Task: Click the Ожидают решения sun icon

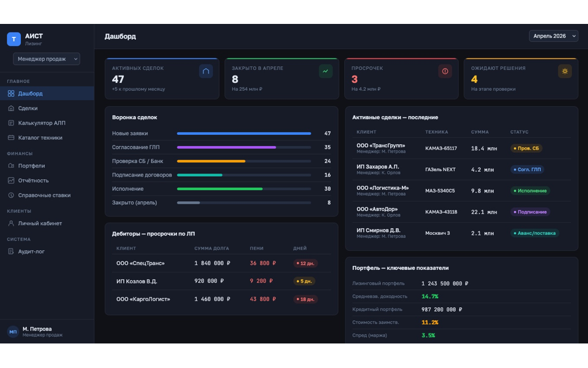Action: pyautogui.click(x=565, y=71)
